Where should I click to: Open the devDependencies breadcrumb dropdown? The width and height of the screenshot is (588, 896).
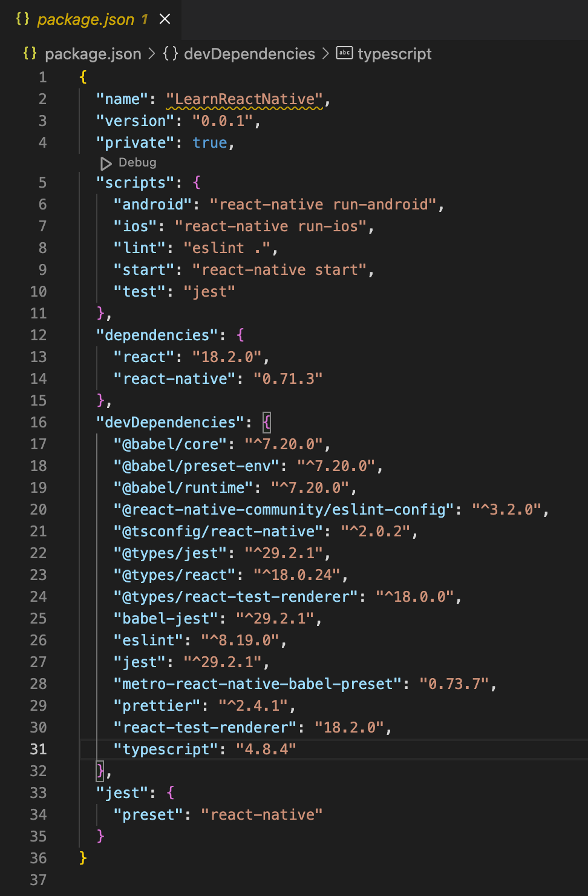pos(249,54)
